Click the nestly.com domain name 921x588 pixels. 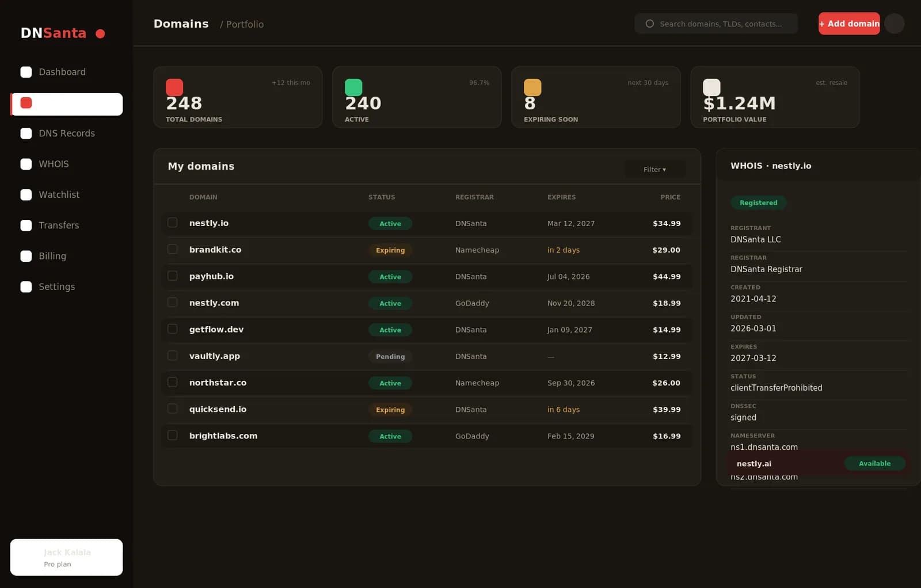(x=214, y=303)
